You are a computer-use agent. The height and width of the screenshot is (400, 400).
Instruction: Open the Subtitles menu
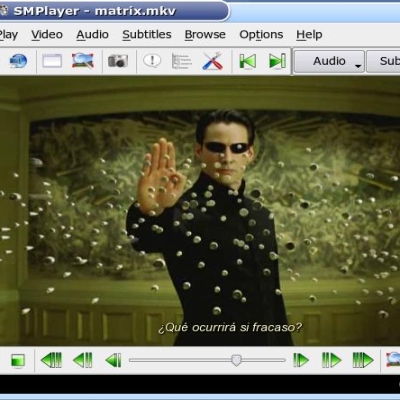[x=147, y=35]
